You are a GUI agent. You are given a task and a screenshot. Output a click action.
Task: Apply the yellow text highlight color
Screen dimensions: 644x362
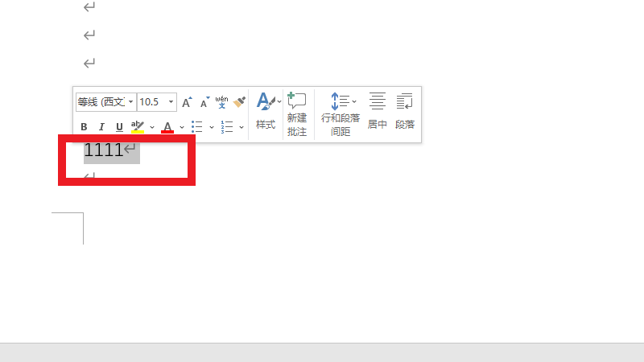[x=138, y=126]
